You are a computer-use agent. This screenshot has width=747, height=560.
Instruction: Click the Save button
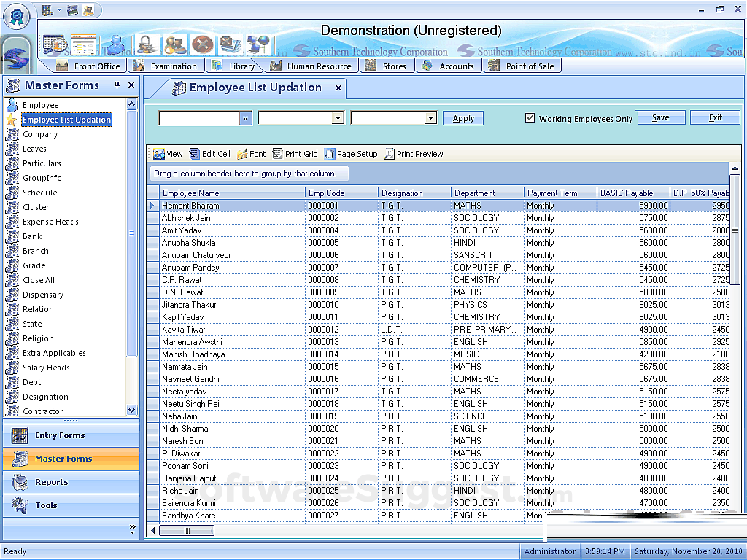660,117
